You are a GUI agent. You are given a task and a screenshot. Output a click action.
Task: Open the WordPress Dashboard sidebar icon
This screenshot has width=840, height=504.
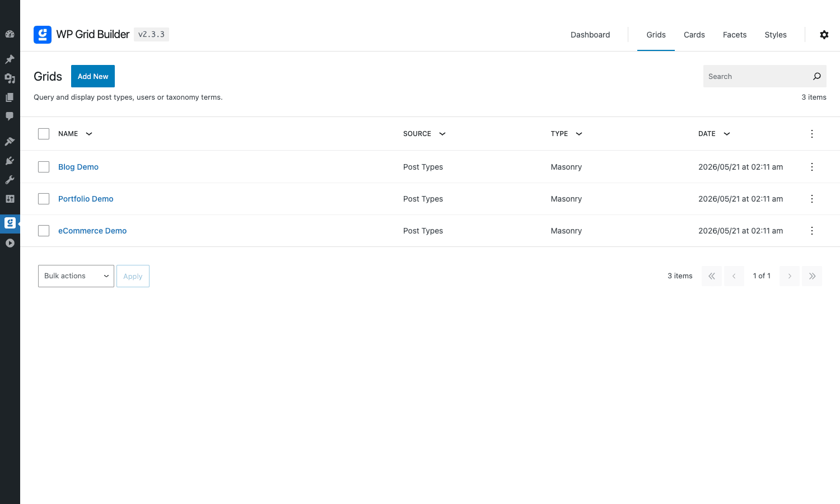click(x=10, y=34)
